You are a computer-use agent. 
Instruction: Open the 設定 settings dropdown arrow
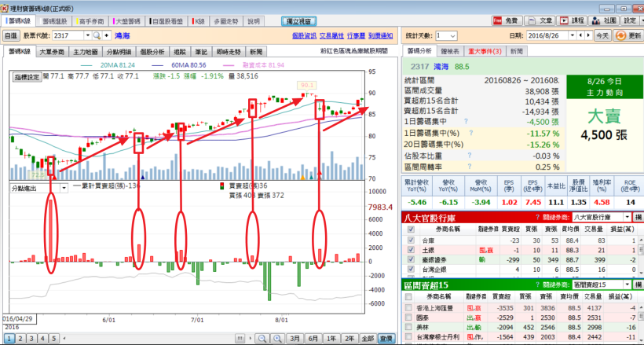click(640, 20)
